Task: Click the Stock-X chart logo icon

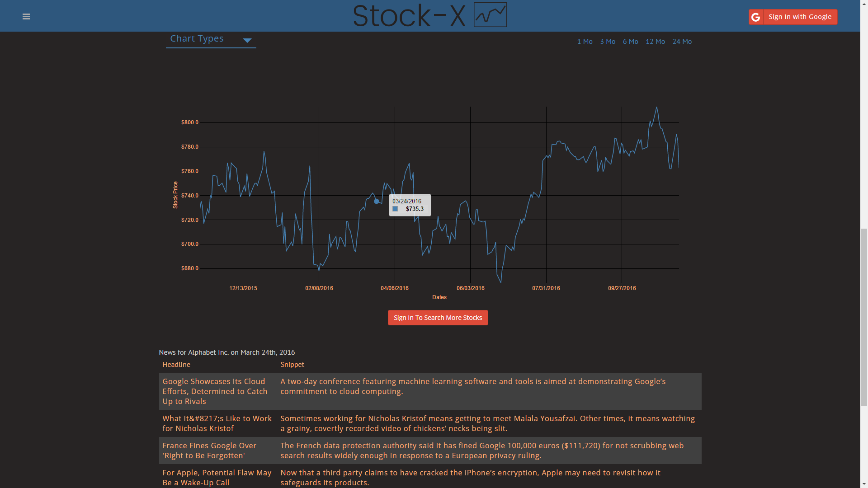Action: point(490,15)
